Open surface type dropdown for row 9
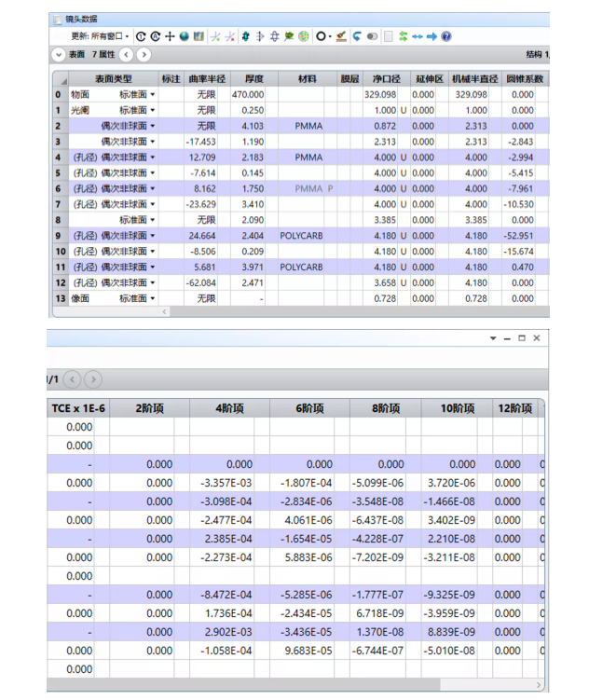This screenshot has height=700, width=589. click(153, 236)
